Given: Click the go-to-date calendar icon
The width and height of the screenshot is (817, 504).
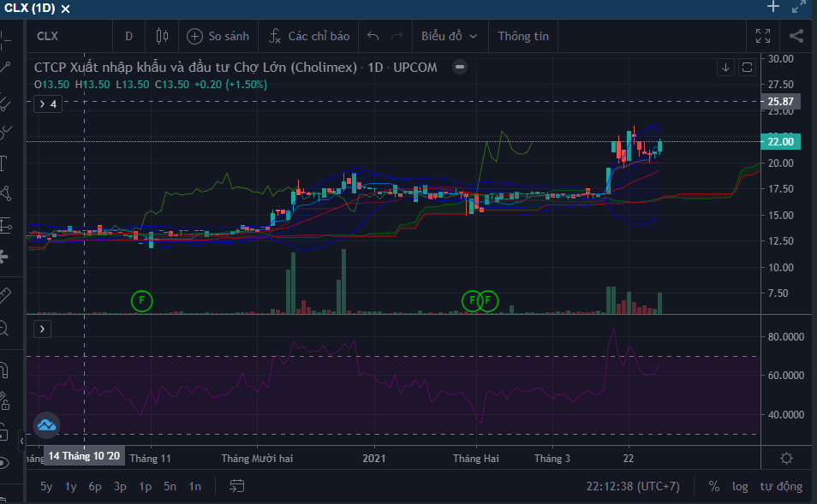Looking at the screenshot, I should [237, 486].
